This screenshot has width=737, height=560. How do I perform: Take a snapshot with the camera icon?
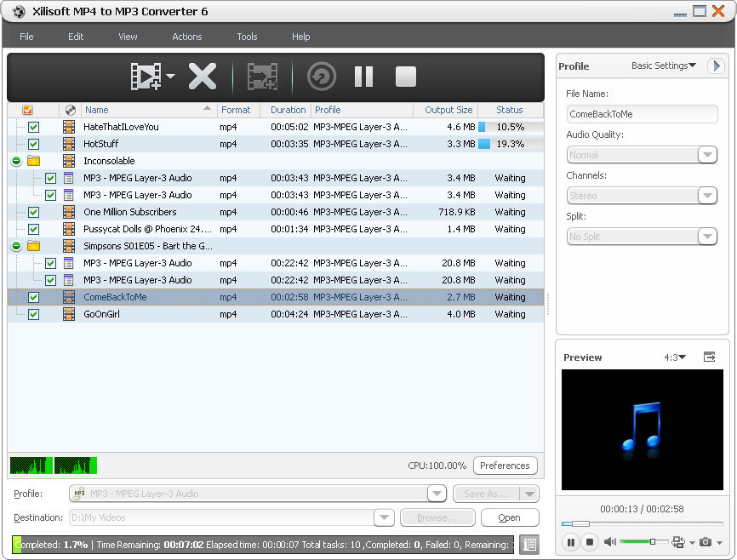(x=706, y=542)
